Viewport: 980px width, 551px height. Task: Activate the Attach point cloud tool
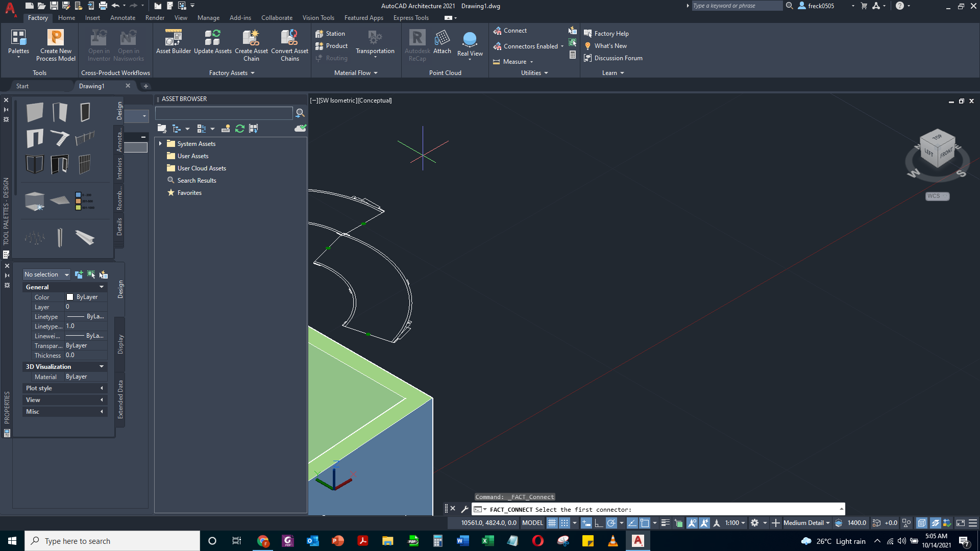[x=442, y=44]
